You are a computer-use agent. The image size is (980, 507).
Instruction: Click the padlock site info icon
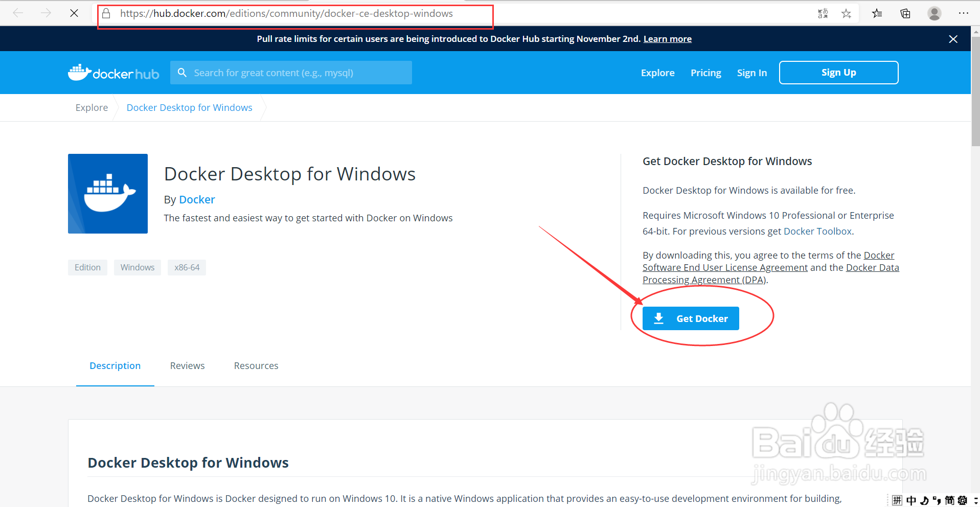click(106, 13)
